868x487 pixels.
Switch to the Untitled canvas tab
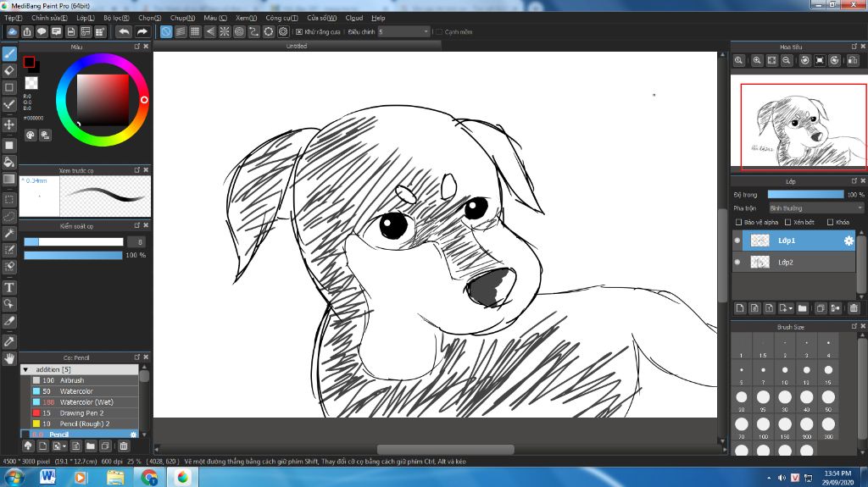(x=297, y=47)
